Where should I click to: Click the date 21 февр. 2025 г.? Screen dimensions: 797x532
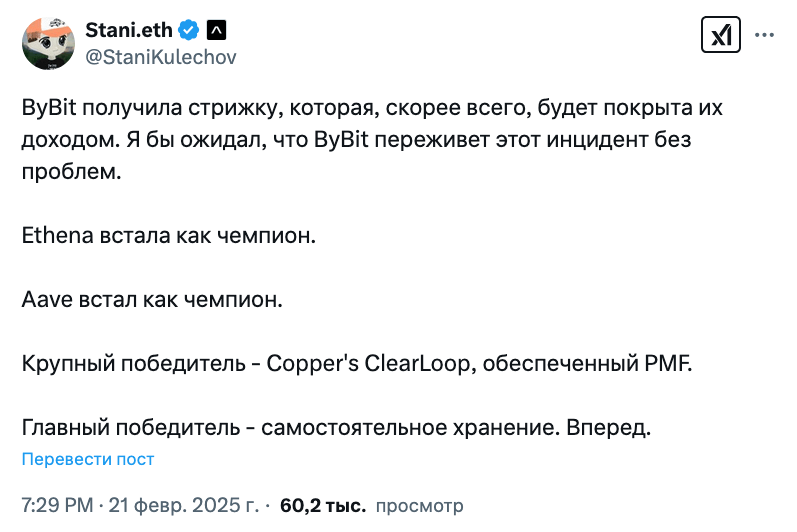tap(183, 505)
